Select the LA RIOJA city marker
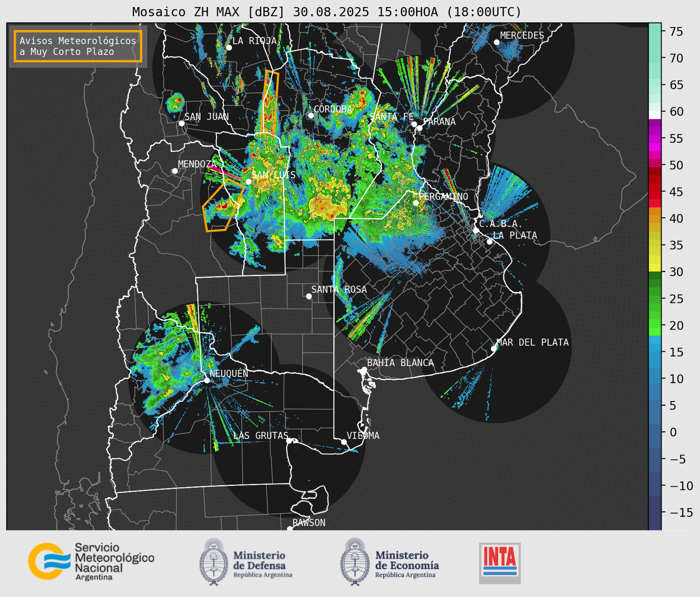Viewport: 700px width, 597px height. (x=229, y=48)
